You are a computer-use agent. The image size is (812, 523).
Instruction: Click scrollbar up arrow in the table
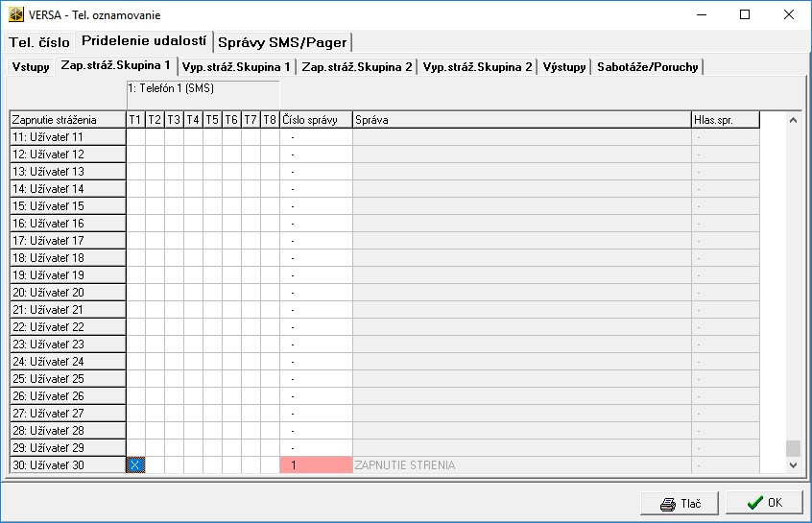pyautogui.click(x=793, y=120)
